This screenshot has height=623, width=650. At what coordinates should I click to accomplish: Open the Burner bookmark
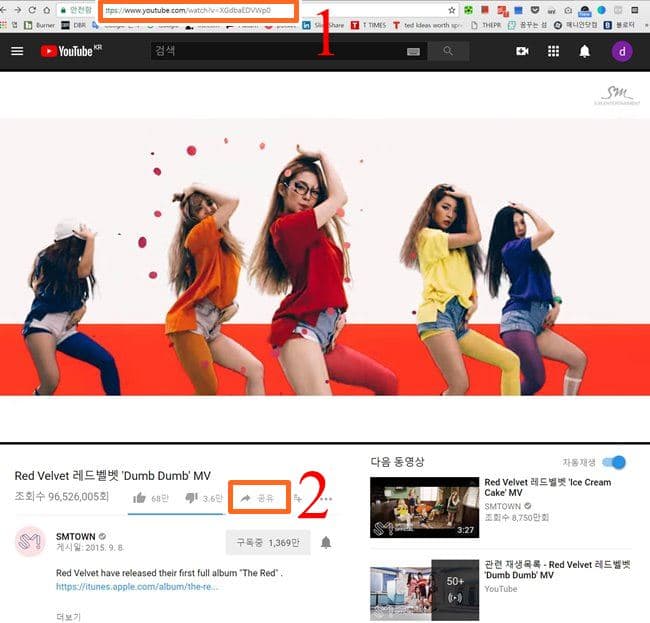click(x=39, y=25)
